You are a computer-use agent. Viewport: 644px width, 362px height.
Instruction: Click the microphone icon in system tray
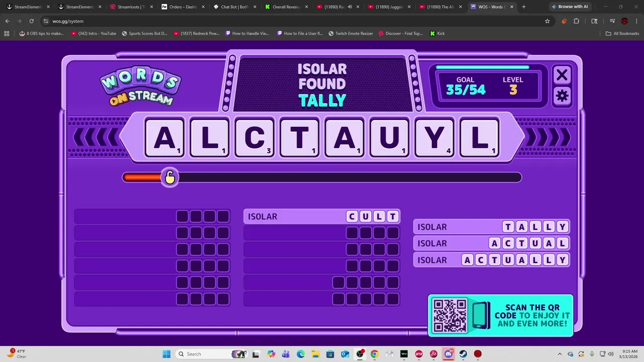[592, 354]
